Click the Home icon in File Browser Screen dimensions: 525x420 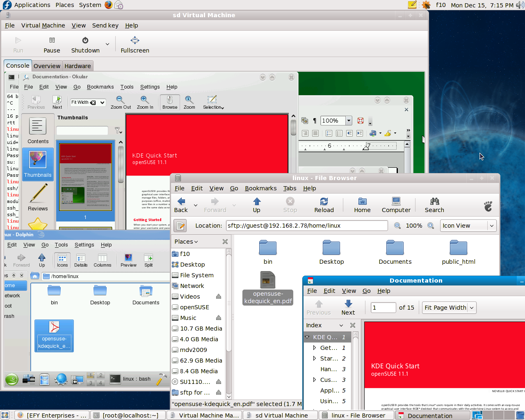362,205
